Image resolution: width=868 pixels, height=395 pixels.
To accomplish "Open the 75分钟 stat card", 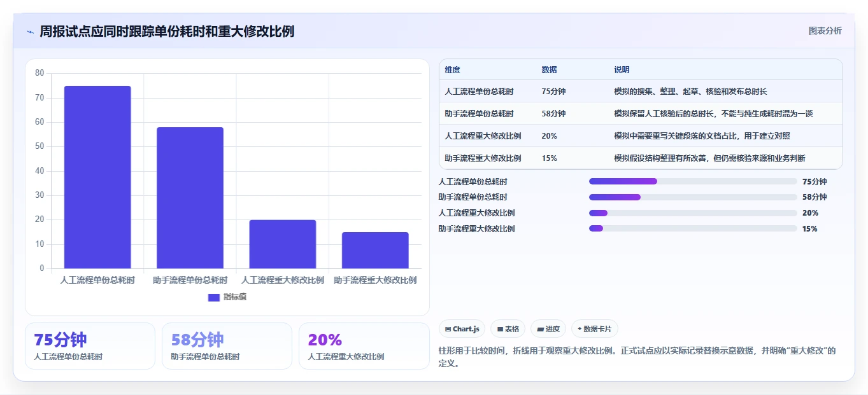I will tap(90, 346).
